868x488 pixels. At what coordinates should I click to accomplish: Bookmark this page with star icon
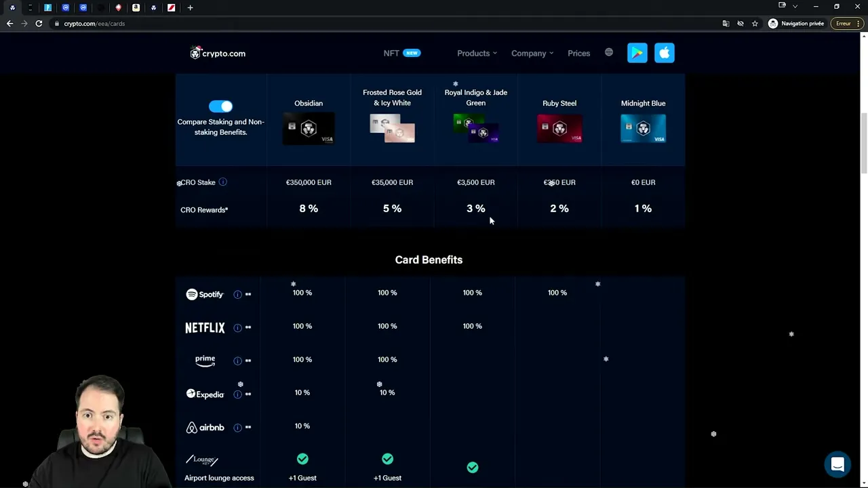755,24
